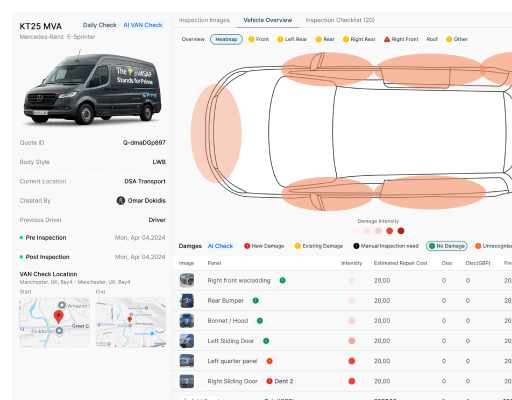Click green status icon beside Left Sliding Door
The width and height of the screenshot is (512, 400).
coord(266,341)
